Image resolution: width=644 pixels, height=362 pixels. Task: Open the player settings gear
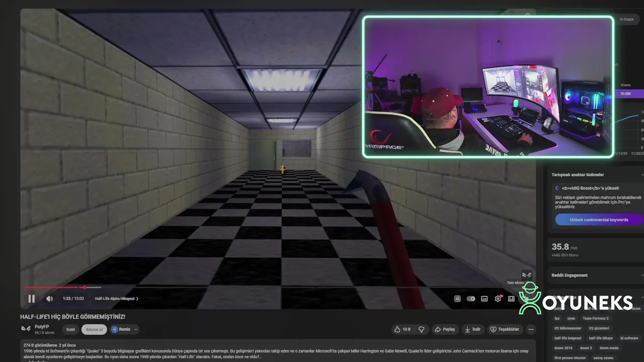tap(498, 299)
